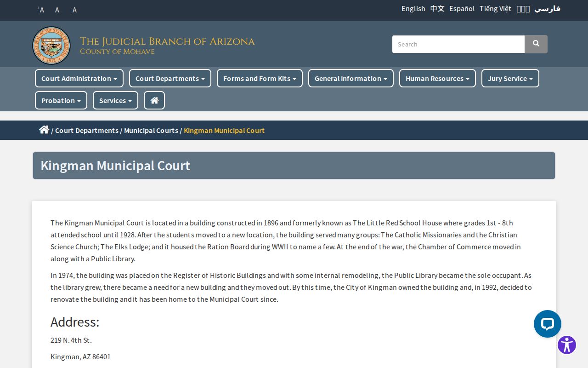
Task: Click the breadcrumb home icon
Action: (x=44, y=130)
